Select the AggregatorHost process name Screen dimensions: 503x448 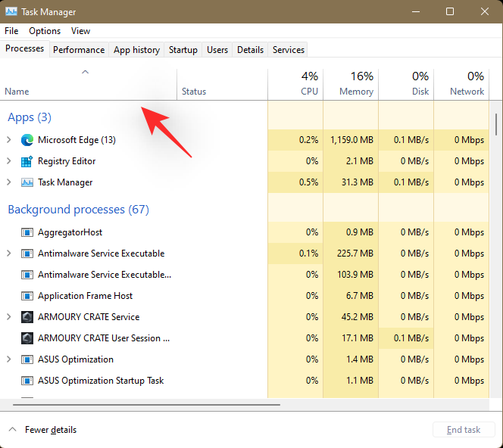click(70, 232)
